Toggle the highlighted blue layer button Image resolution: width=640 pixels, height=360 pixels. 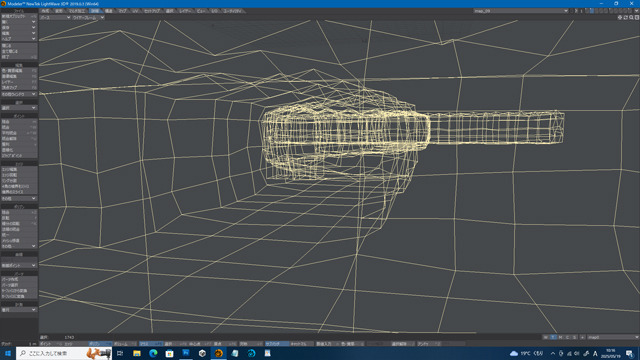click(592, 11)
